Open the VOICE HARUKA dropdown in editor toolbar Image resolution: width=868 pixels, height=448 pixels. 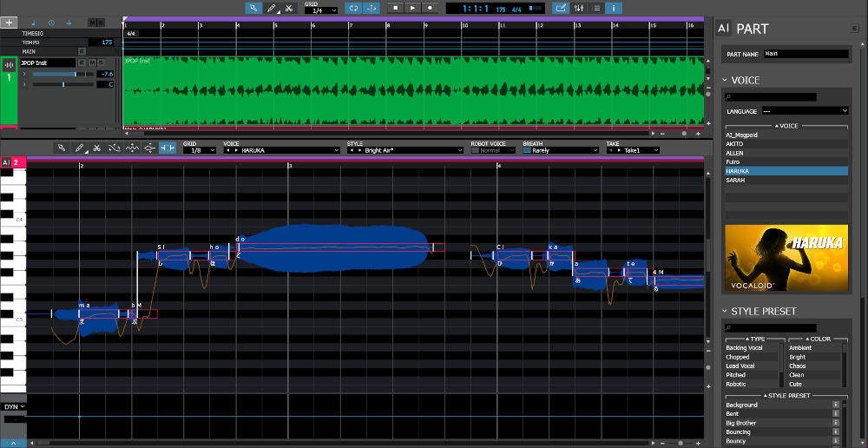[282, 150]
